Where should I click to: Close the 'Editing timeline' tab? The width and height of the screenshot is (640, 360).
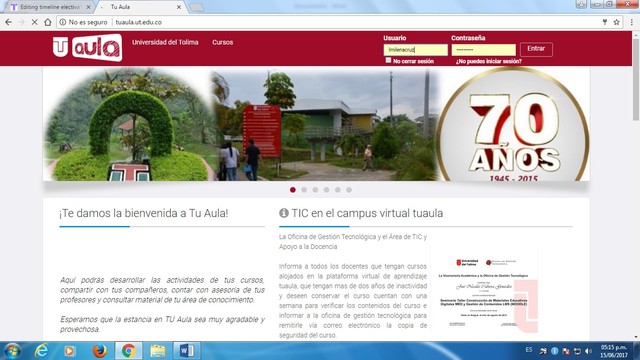pyautogui.click(x=88, y=7)
